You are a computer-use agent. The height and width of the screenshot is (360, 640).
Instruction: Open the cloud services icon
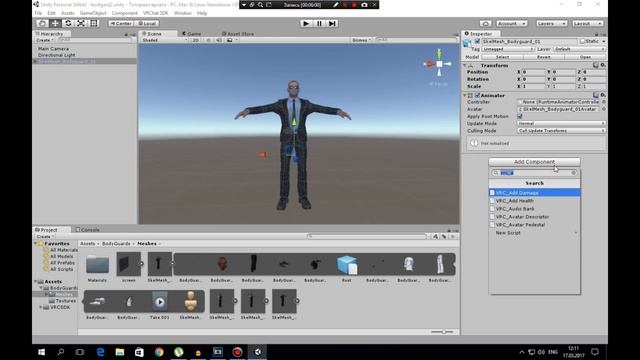click(485, 23)
